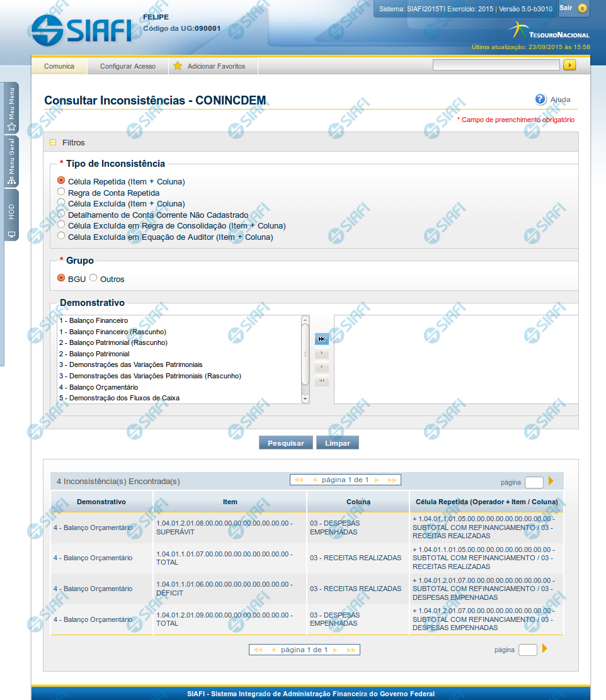
Task: Collapse the Filtros section
Action: click(x=54, y=143)
